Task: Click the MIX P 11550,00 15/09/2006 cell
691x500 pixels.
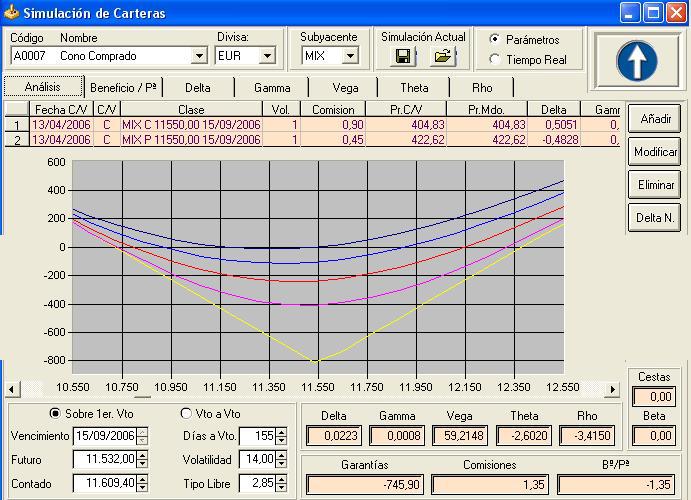Action: [x=191, y=140]
